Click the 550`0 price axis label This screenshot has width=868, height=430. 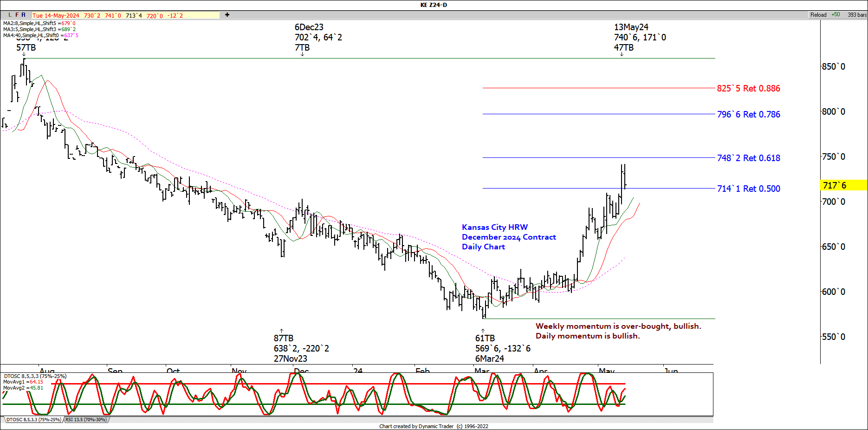[x=833, y=337]
